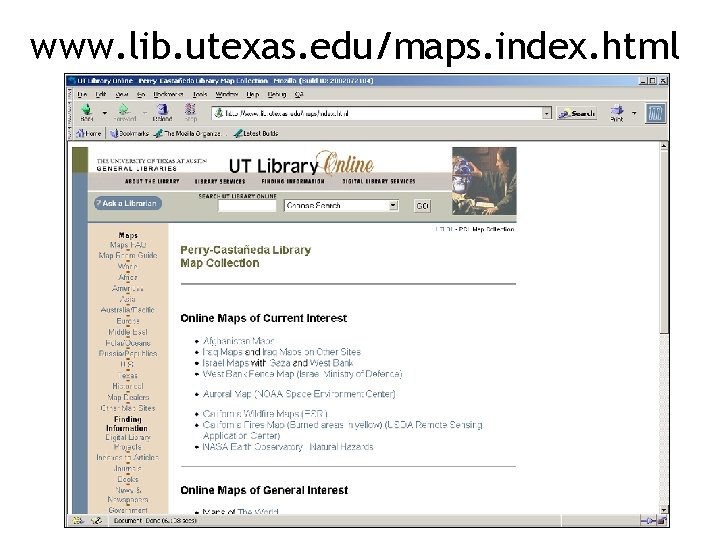Click the Mozilla throbber logo icon

[x=655, y=113]
